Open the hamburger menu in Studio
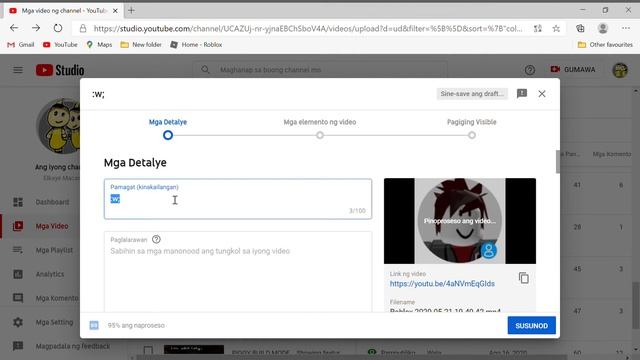Image resolution: width=640 pixels, height=360 pixels. click(18, 70)
